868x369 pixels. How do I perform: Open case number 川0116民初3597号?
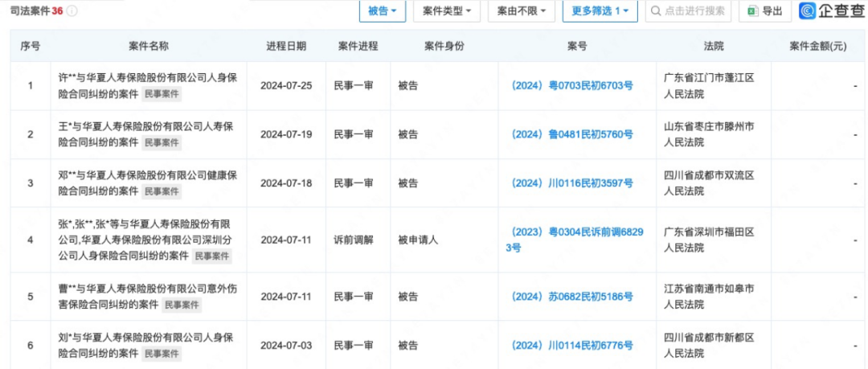(572, 183)
